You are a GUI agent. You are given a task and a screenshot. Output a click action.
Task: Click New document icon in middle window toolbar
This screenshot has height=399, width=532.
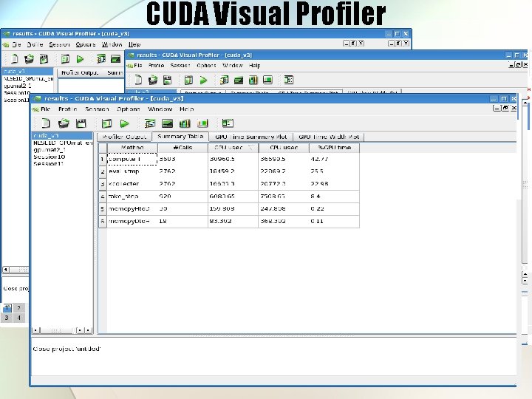[137, 80]
